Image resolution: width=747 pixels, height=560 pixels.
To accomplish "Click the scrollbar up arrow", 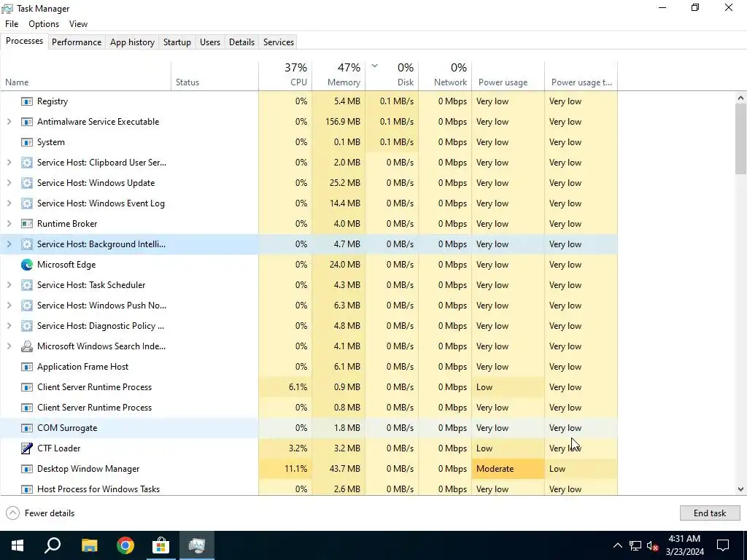I will pos(740,98).
